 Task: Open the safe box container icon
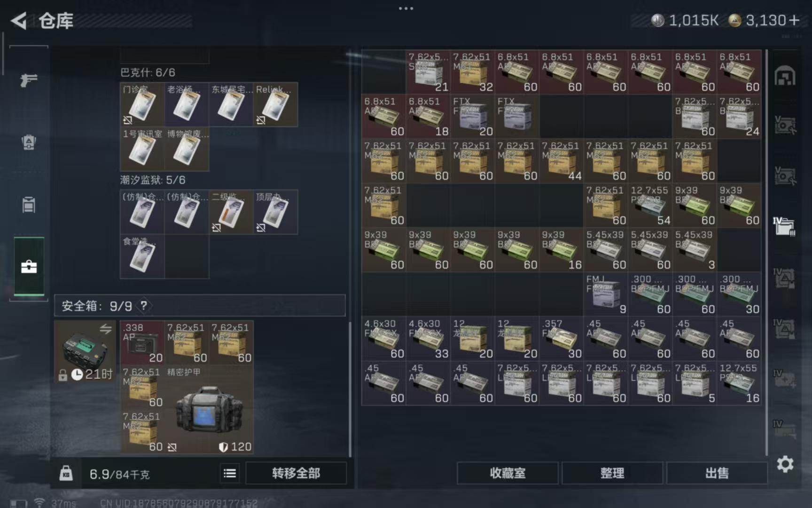point(85,350)
